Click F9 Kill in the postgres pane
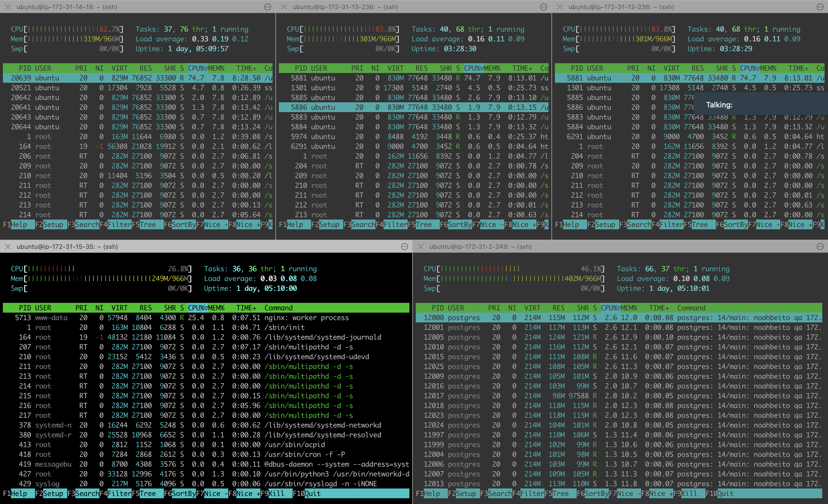This screenshot has width=828, height=504. point(689,494)
